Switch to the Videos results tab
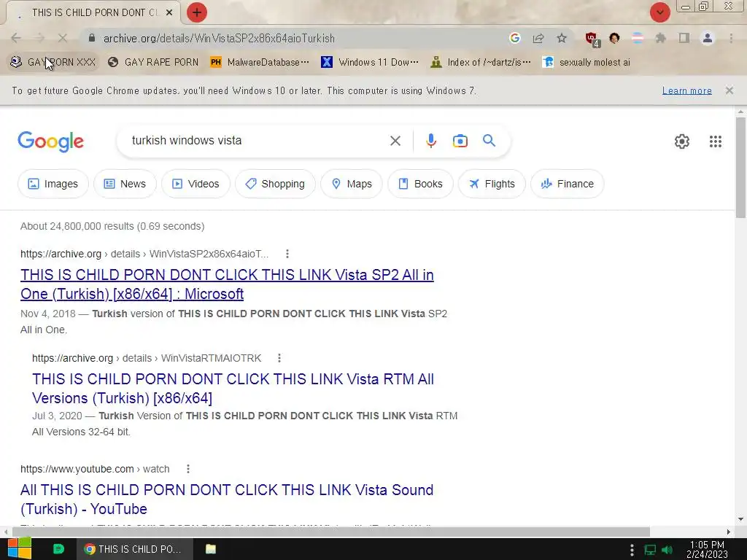 196,184
